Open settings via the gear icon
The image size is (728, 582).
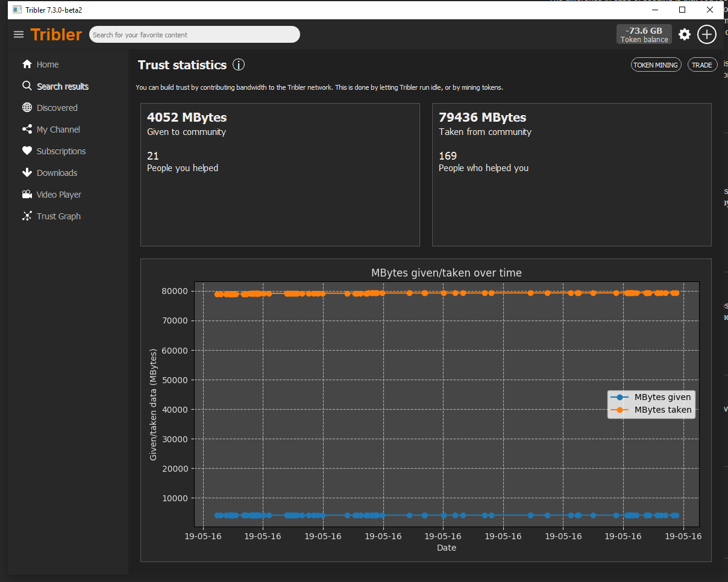click(x=684, y=34)
